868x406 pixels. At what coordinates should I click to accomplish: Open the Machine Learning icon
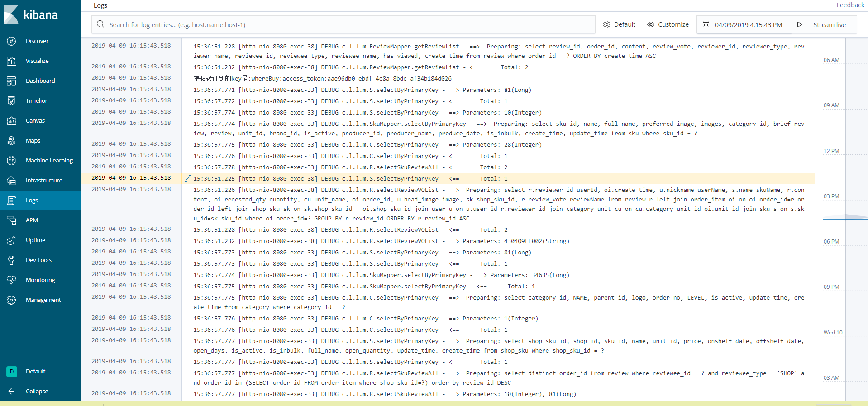pos(11,160)
